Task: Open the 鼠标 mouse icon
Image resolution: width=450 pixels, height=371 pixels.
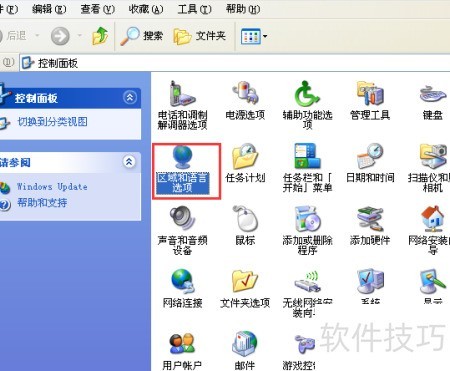Action: click(x=245, y=219)
